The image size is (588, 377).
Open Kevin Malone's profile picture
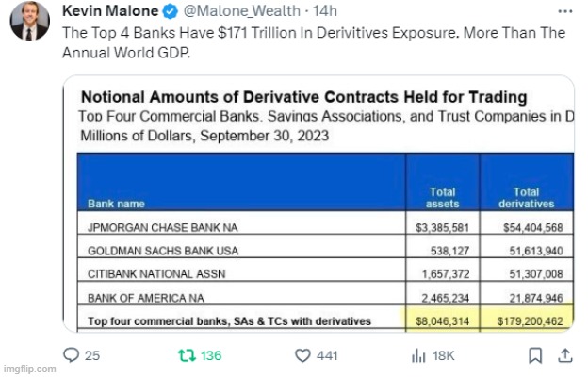pyautogui.click(x=30, y=21)
